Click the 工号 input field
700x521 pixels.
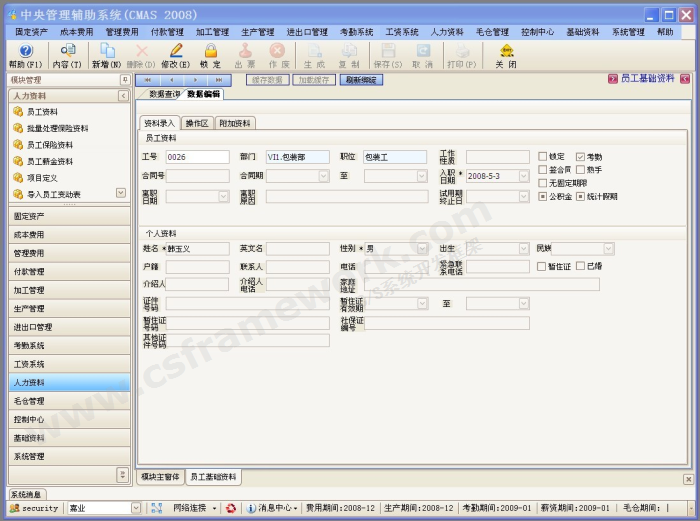[x=197, y=157]
